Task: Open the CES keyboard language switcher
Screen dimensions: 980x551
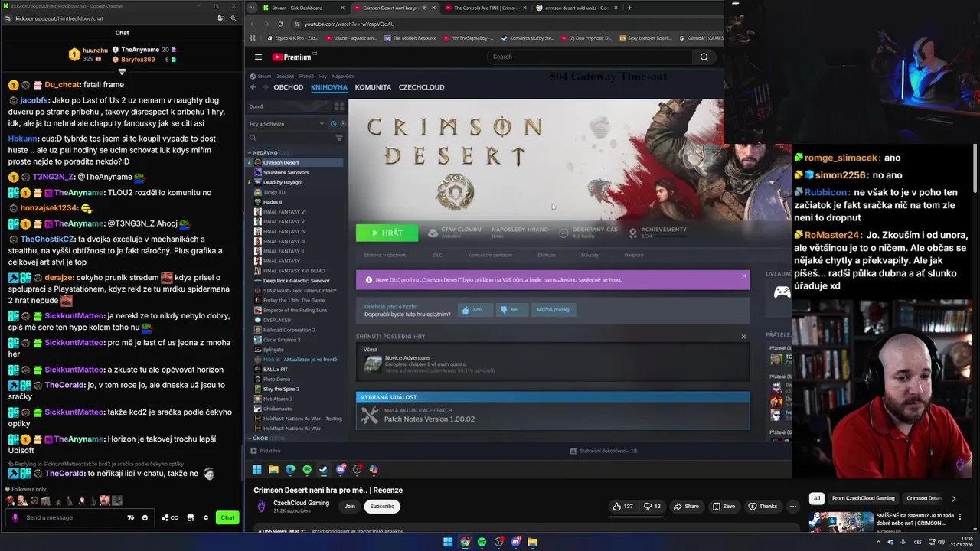Action: click(x=918, y=542)
